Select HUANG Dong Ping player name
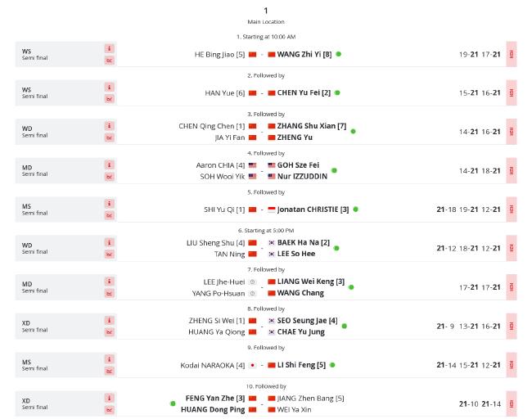The image size is (532, 419). pyautogui.click(x=213, y=409)
